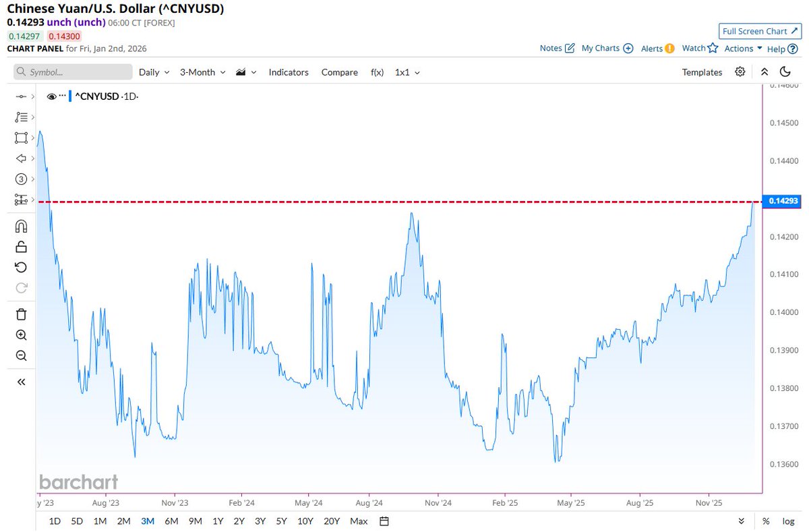Viewport: 809px width, 532px height.
Task: Open the 1x1 grid layout dropdown
Action: [x=407, y=71]
